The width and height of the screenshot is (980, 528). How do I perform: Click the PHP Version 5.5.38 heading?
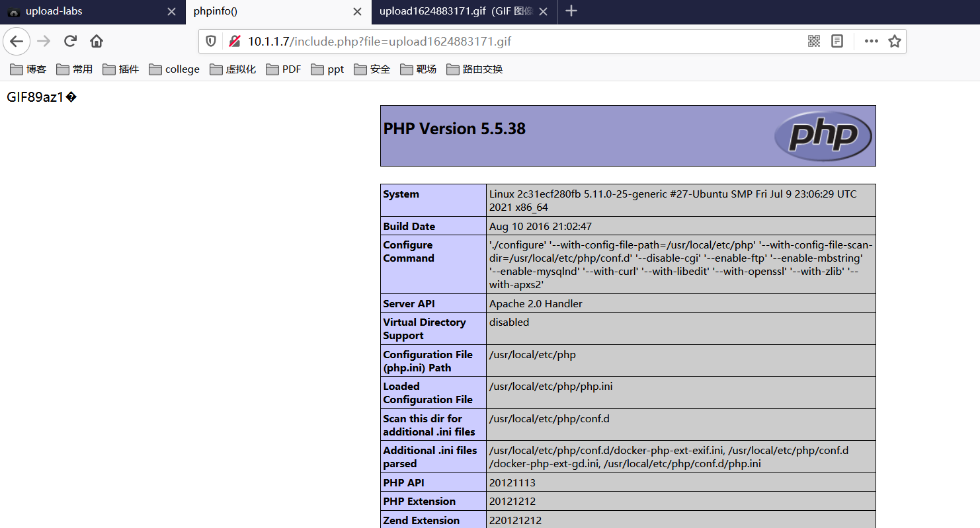pos(454,128)
